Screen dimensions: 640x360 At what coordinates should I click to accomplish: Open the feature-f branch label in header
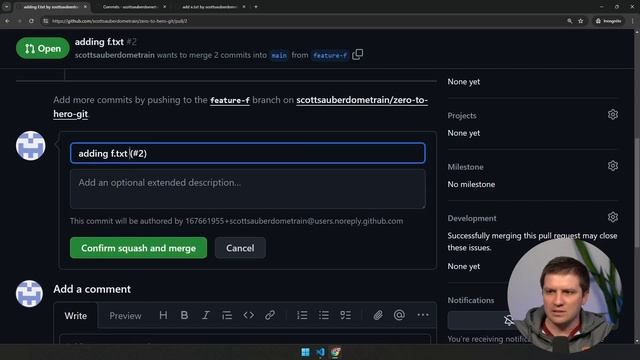pos(330,55)
